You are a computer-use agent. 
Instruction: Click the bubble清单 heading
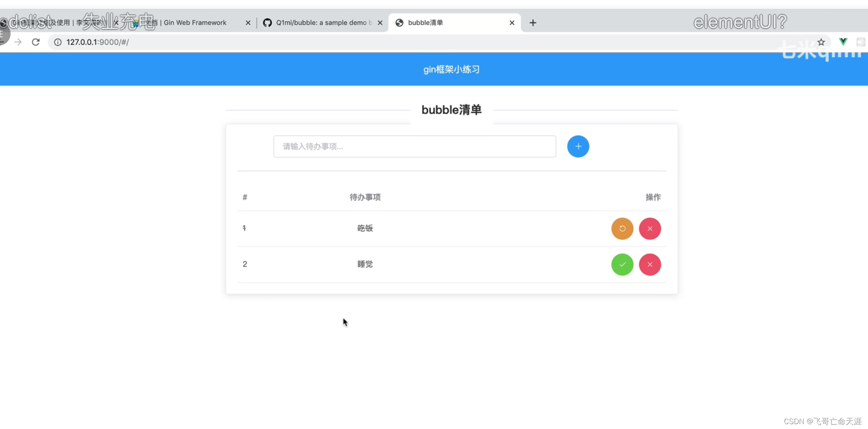[451, 110]
